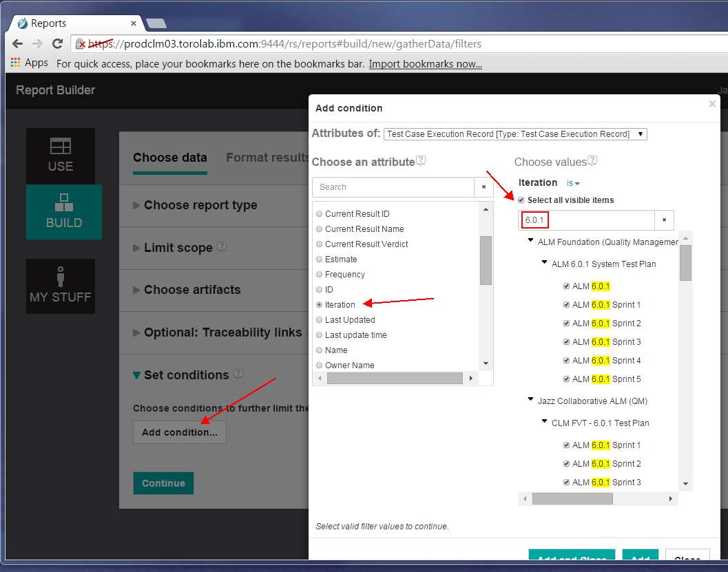Switch to the Format results tab
Screen dimensions: 728x572
[267, 158]
